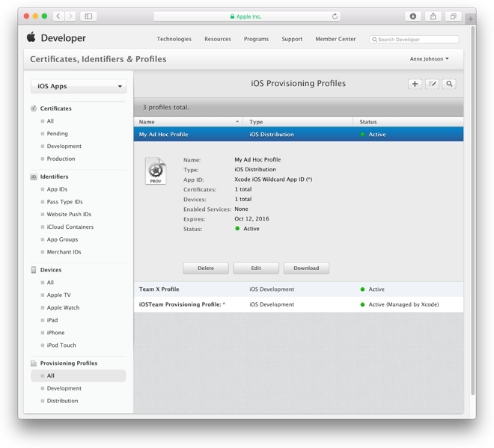
Task: Open the Support menu
Action: tap(292, 39)
